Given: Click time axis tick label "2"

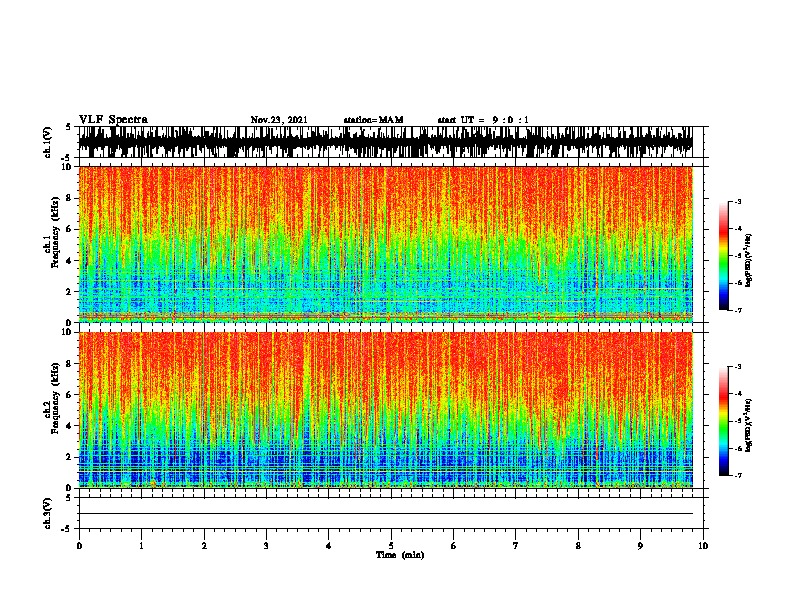Looking at the screenshot, I should pyautogui.click(x=204, y=546).
